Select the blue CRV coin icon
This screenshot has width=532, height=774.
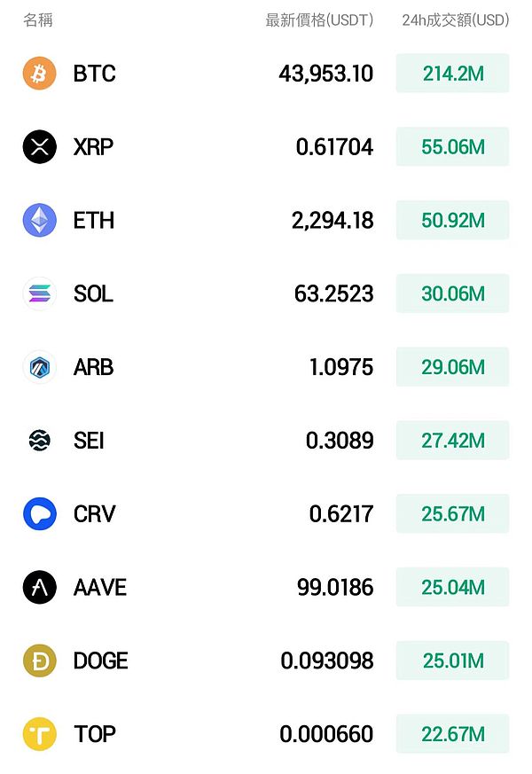pos(39,513)
